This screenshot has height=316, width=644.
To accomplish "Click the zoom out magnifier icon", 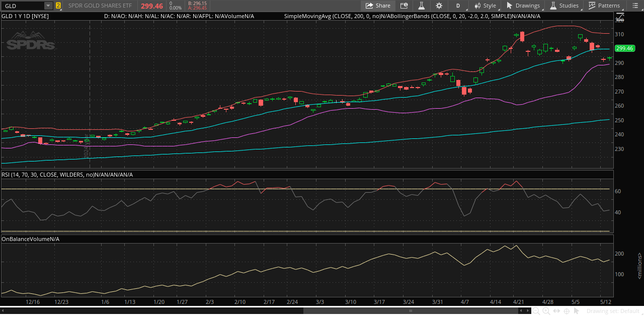I will pos(535,311).
